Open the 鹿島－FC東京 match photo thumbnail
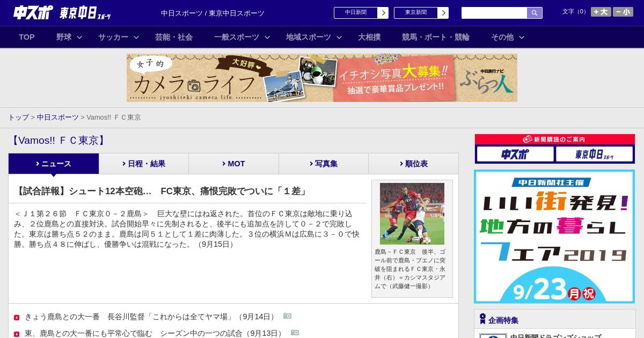Image resolution: width=644 pixels, height=338 pixels. 412,214
